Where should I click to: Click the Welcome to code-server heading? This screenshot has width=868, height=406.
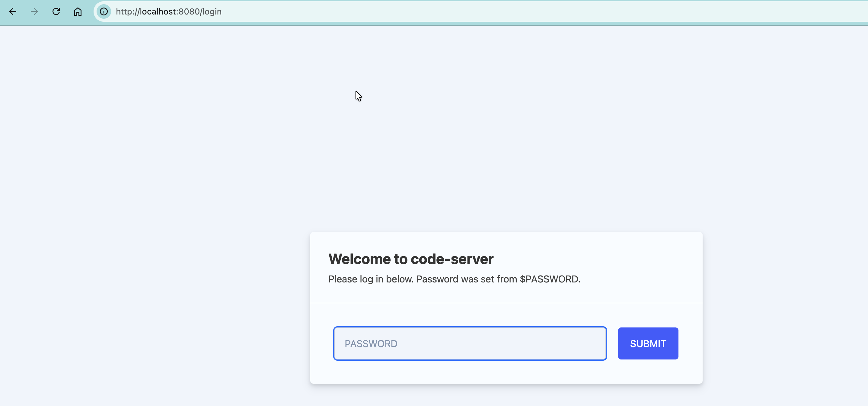coord(410,259)
